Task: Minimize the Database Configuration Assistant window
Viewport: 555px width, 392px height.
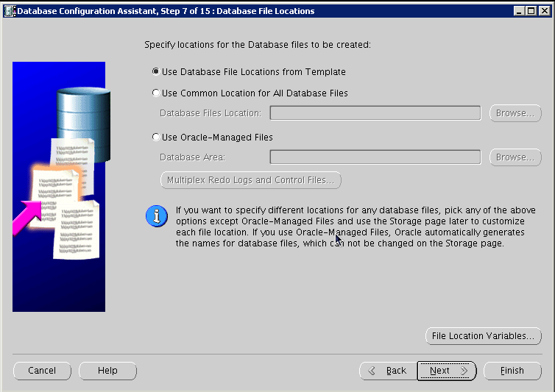Action: point(519,11)
